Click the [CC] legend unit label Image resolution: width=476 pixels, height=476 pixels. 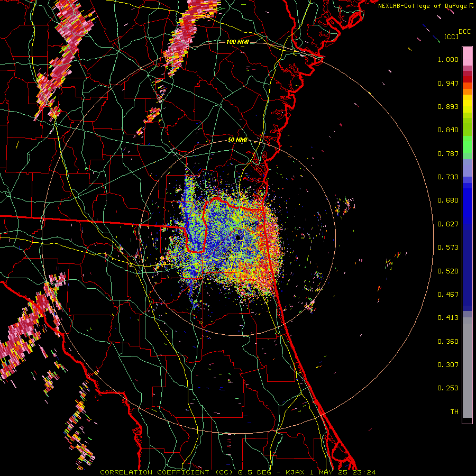pyautogui.click(x=451, y=36)
